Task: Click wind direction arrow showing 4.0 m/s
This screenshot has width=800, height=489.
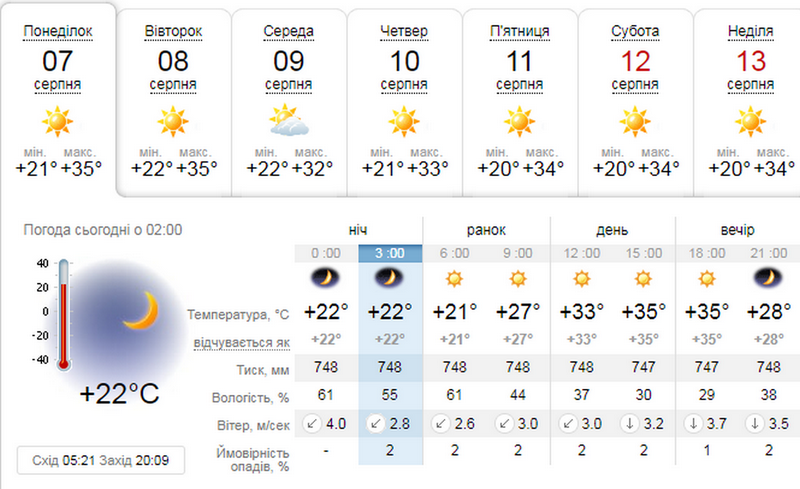Action: click(x=312, y=422)
